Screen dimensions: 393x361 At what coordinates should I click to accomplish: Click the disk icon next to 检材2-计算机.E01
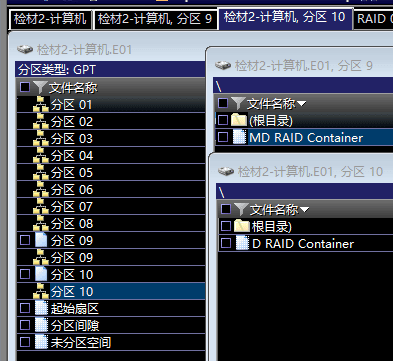25,50
